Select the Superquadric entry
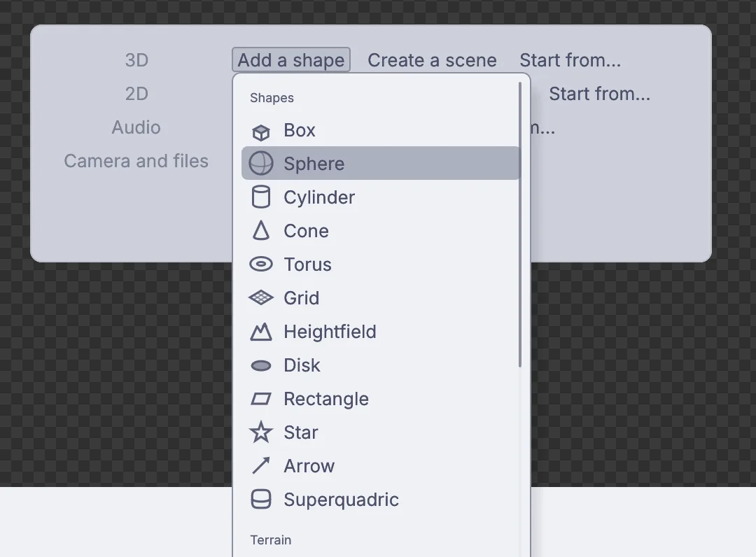The image size is (756, 557). point(380,500)
